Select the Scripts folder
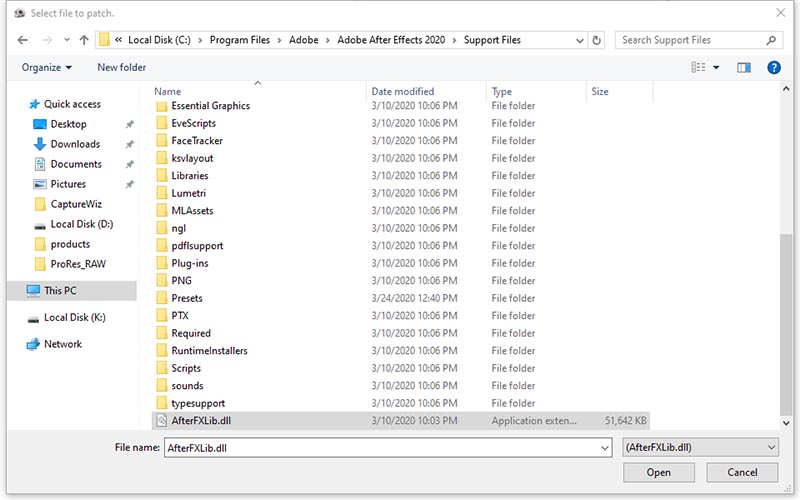The height and width of the screenshot is (500, 800). pyautogui.click(x=186, y=368)
